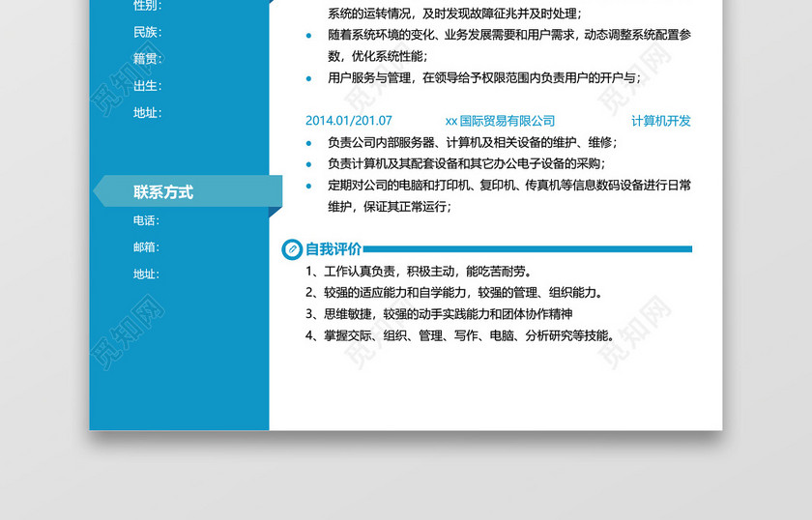Image resolution: width=812 pixels, height=520 pixels.
Task: Click line 随着系统环境的变化
Action: 509,35
